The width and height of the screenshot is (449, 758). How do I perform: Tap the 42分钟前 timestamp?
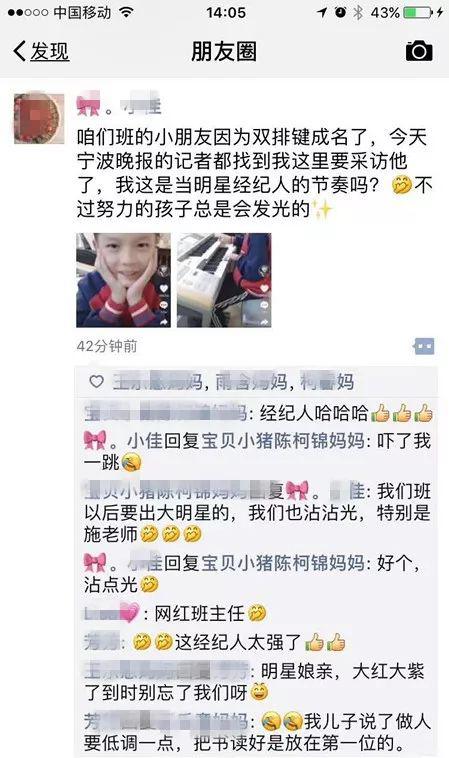(x=107, y=346)
